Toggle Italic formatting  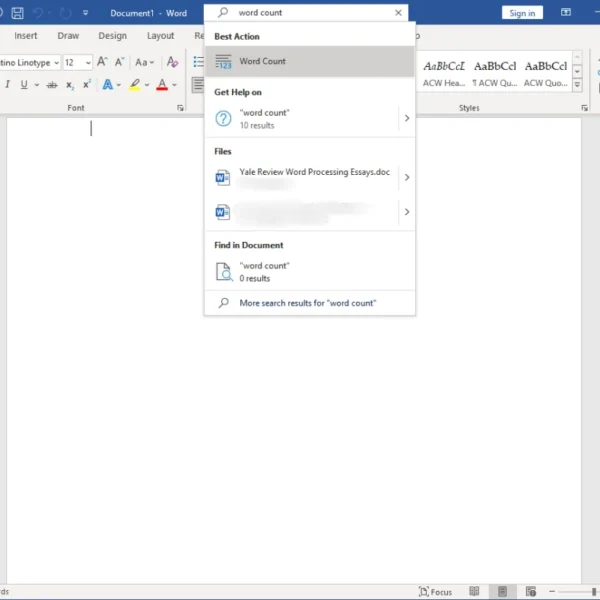[7, 84]
